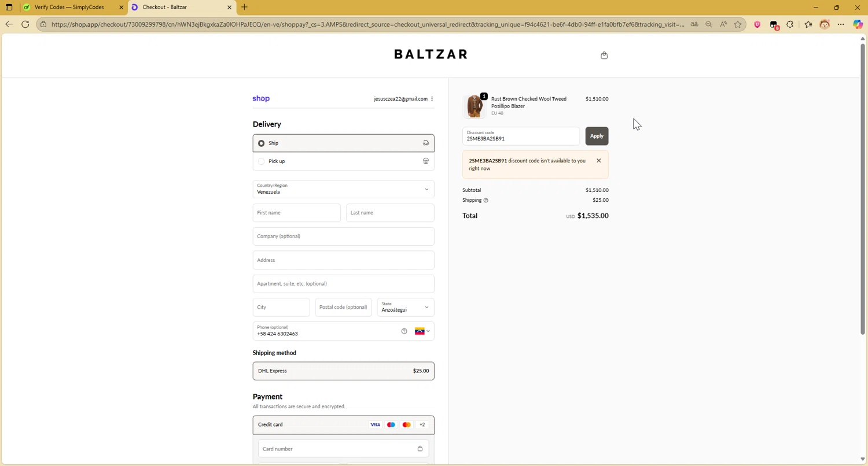
Task: Open the account options three-dot menu
Action: coord(432,99)
